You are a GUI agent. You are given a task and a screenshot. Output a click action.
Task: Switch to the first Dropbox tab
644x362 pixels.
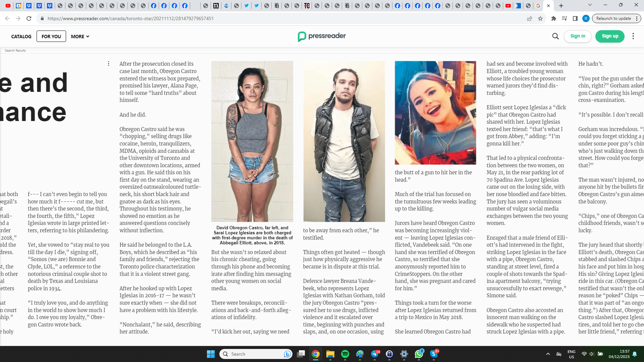tap(29, 6)
